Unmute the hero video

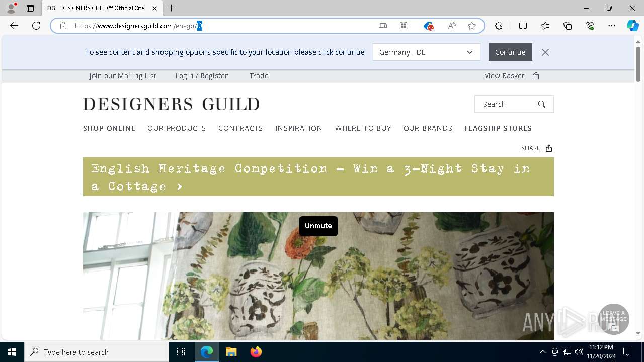[x=318, y=226]
